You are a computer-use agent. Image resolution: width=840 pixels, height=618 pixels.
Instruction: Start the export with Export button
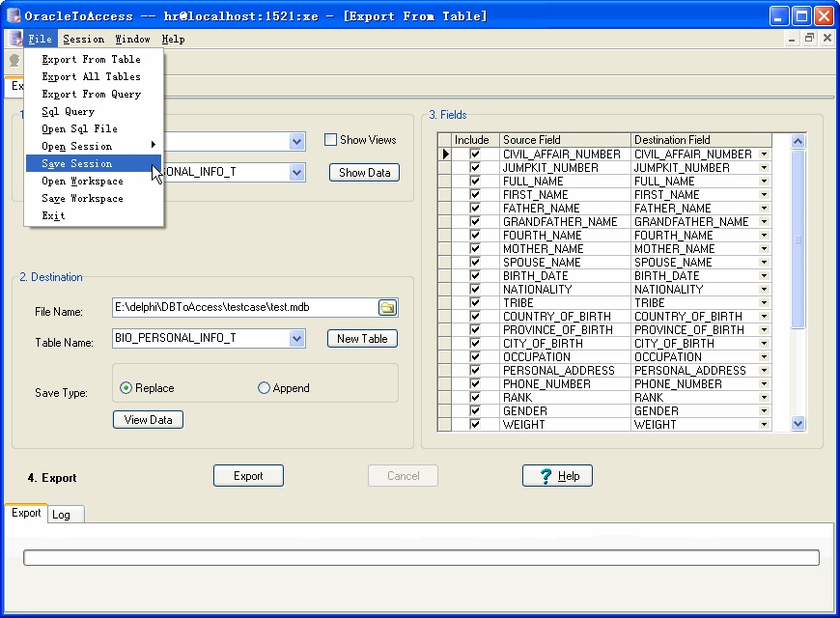(248, 476)
